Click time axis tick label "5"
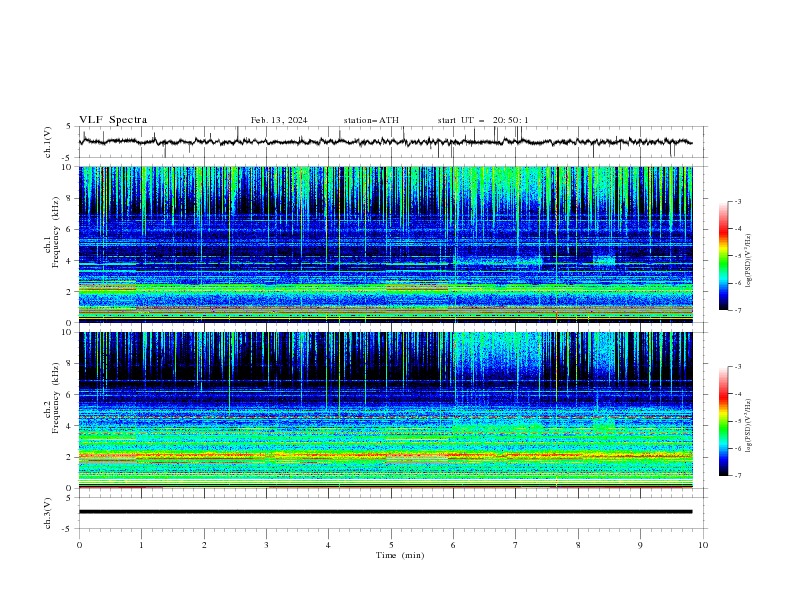Viewport: 792px width, 612px height. pyautogui.click(x=391, y=545)
